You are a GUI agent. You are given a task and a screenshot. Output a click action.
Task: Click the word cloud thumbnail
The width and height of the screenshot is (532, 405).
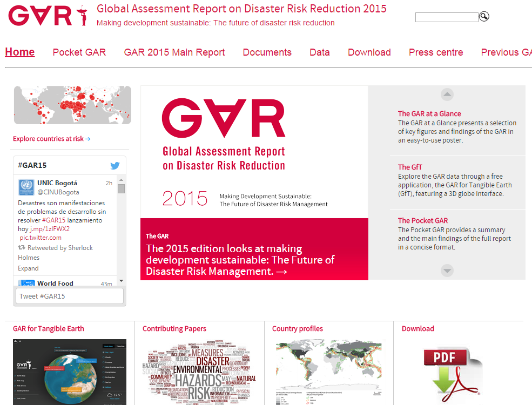tap(199, 372)
